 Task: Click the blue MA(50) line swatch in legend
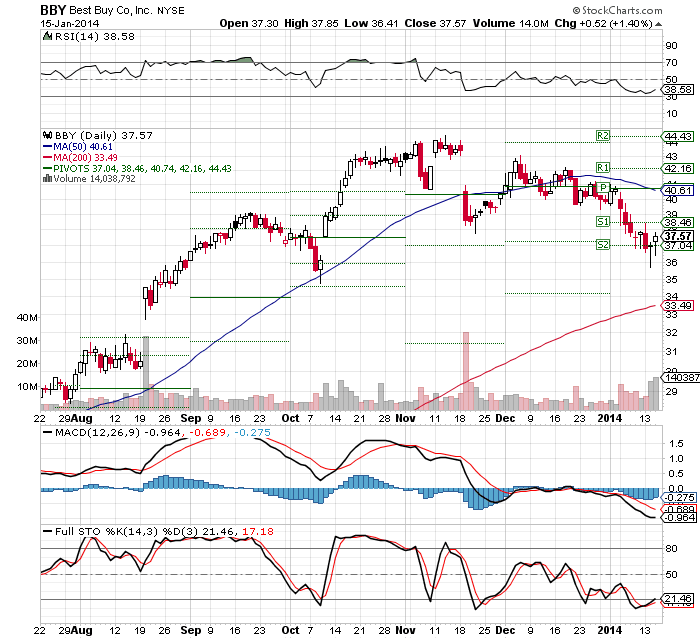(47, 146)
